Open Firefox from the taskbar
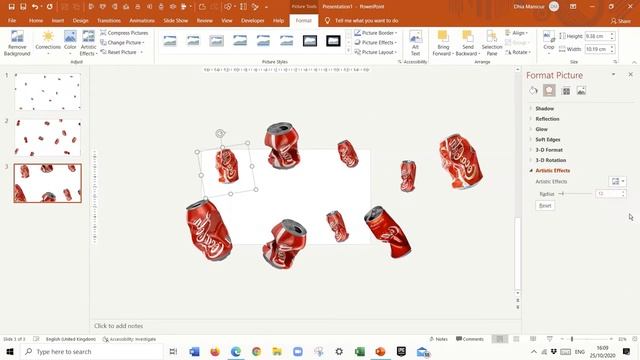Image resolution: width=640 pixels, height=360 pixels. pos(215,351)
